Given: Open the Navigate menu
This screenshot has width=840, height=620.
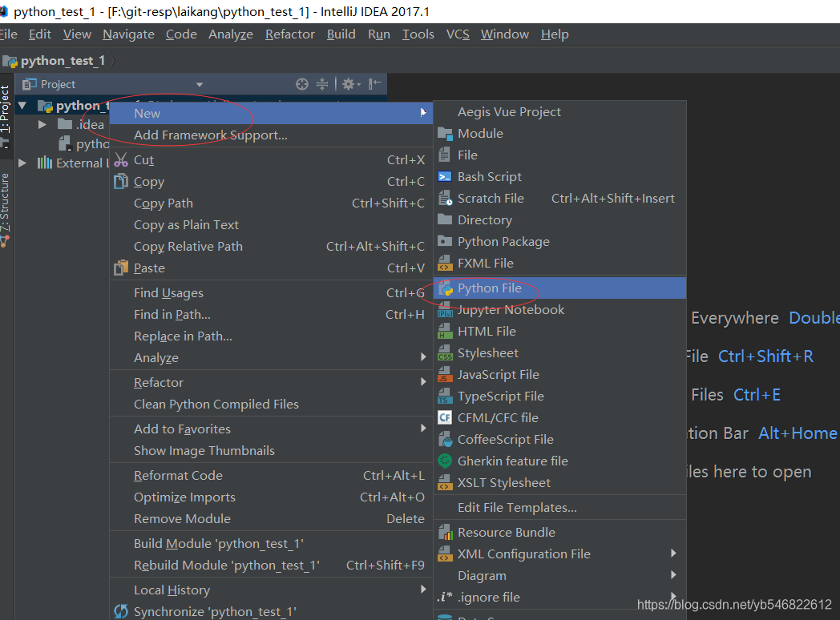Looking at the screenshot, I should click(x=128, y=34).
